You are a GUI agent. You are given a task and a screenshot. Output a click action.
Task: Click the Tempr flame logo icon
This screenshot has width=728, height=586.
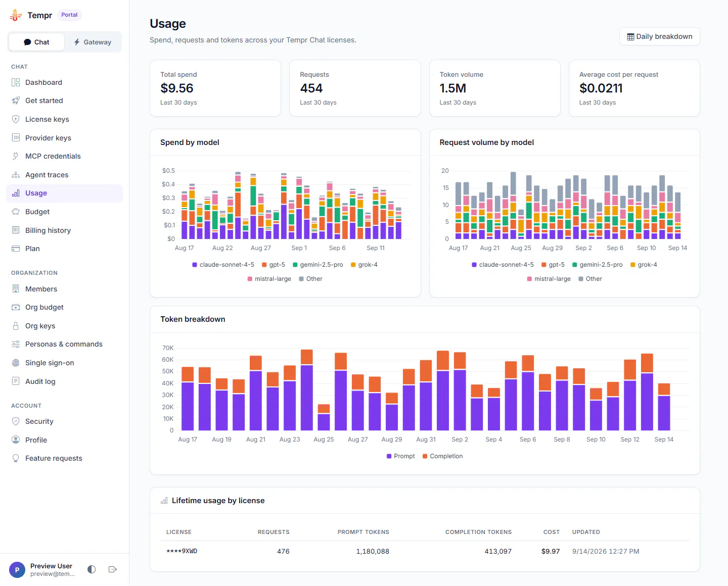16,16
